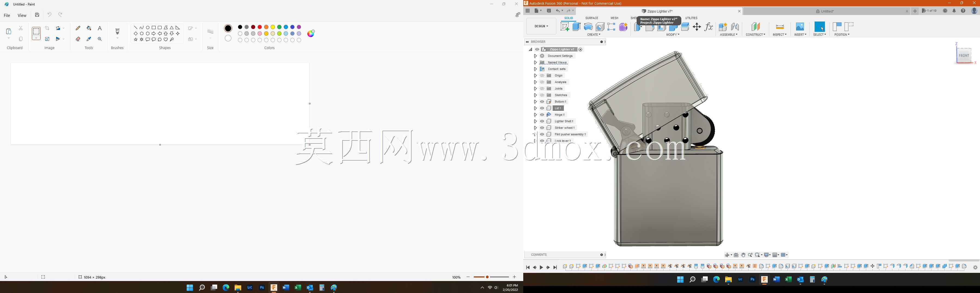Click Create Sketch icon in Fusion 360
The image size is (980, 293).
[565, 27]
